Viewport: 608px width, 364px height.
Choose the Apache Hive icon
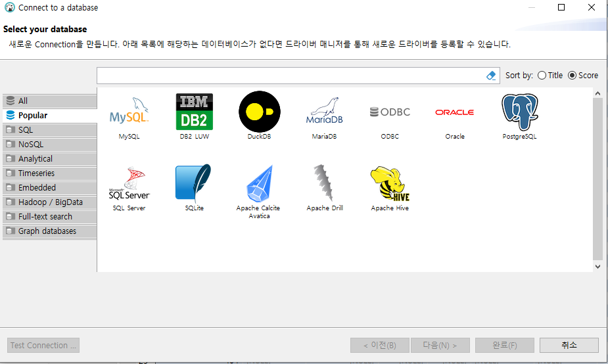[x=390, y=183]
